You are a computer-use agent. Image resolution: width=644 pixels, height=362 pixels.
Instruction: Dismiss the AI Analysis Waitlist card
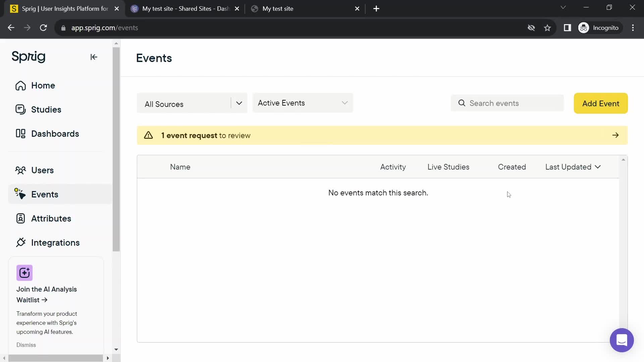26,344
